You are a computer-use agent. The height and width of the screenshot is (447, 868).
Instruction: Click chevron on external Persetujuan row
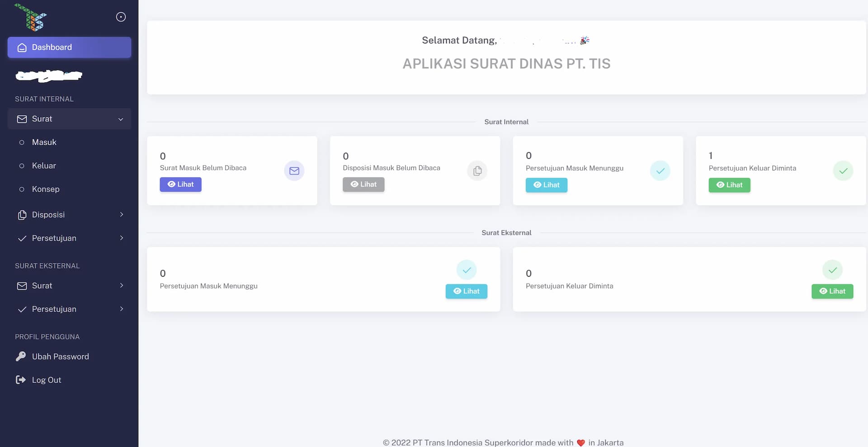point(121,309)
